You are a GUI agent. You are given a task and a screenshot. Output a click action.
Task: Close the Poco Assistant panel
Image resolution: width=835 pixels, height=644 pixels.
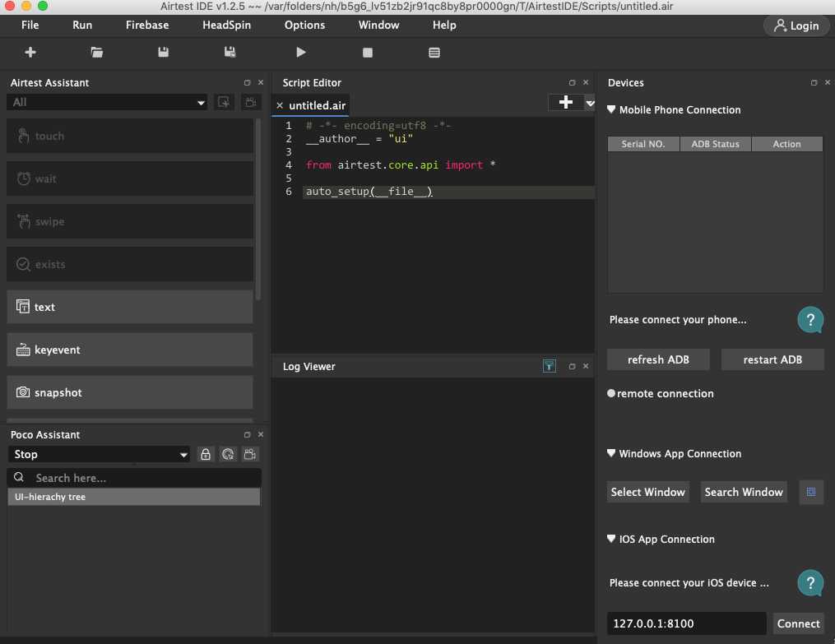[261, 434]
